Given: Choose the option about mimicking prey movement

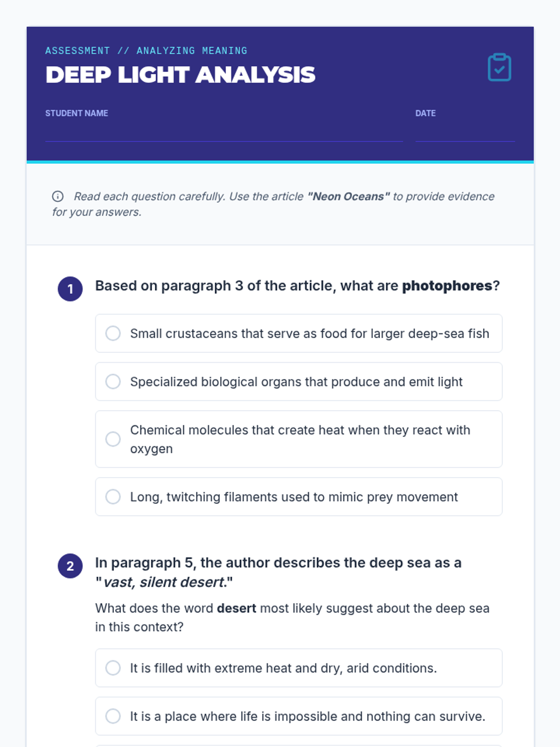Looking at the screenshot, I should coord(299,497).
